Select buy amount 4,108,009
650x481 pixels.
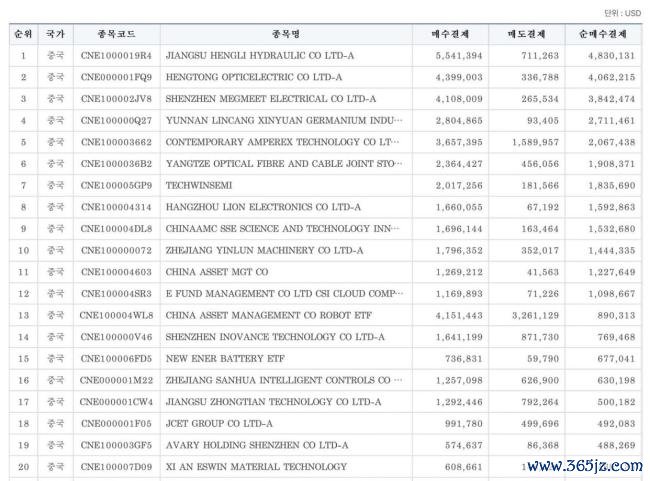pyautogui.click(x=459, y=99)
